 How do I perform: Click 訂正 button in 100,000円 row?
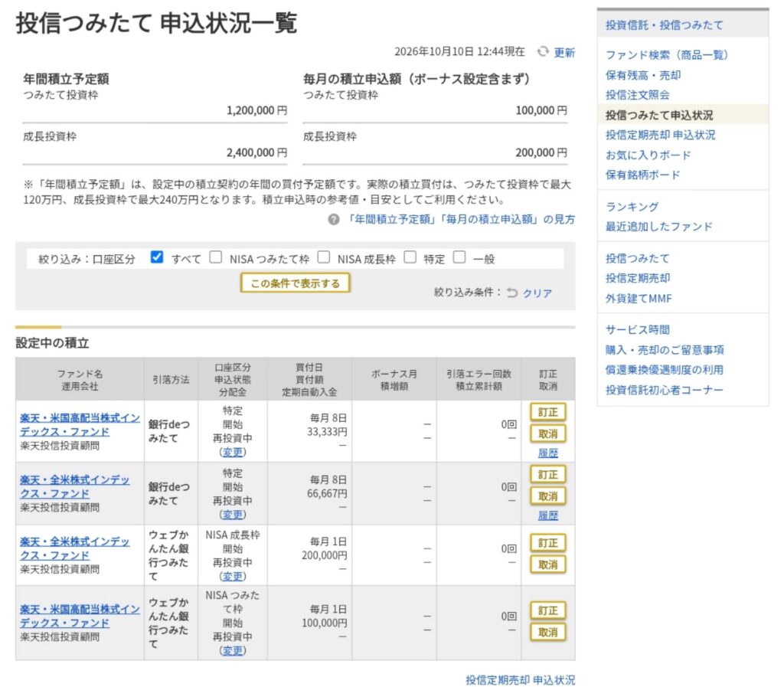tap(548, 610)
